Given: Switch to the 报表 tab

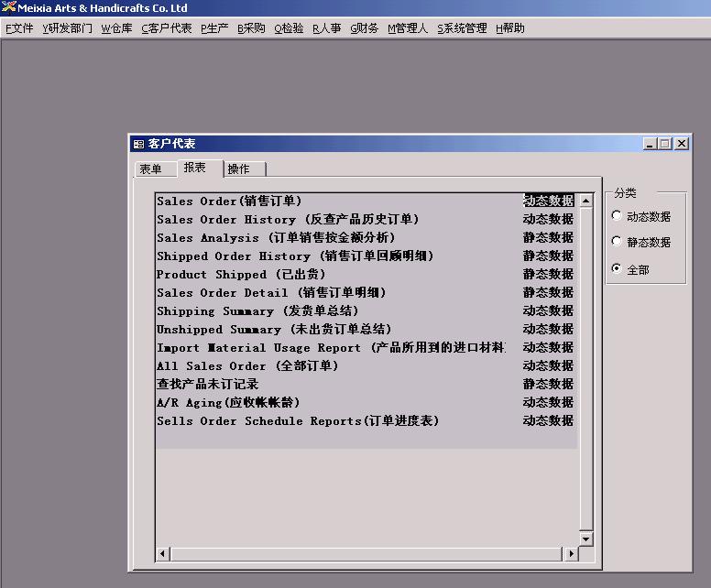Looking at the screenshot, I should pos(200,168).
